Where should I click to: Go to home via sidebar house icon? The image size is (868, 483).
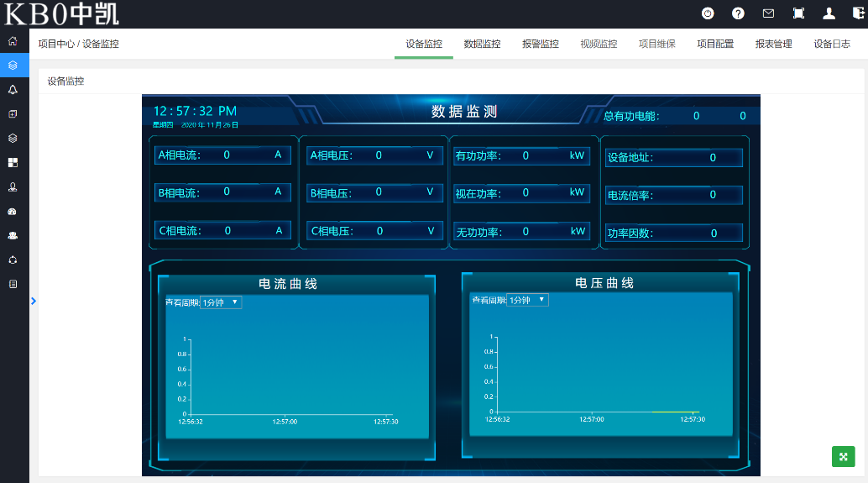[13, 40]
